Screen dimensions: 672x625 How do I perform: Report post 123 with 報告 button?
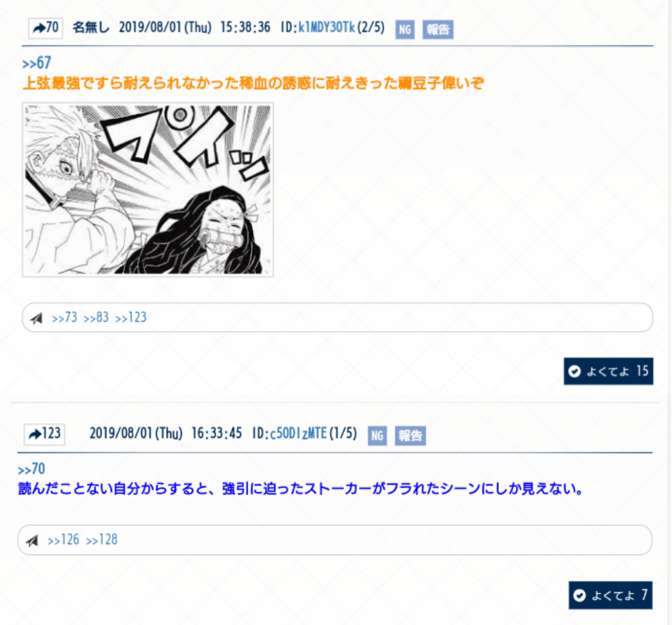tap(410, 436)
